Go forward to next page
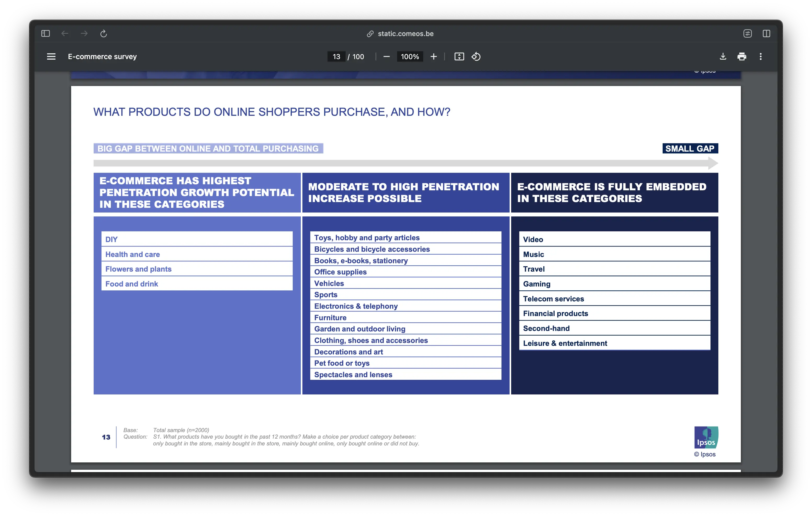 (x=84, y=33)
